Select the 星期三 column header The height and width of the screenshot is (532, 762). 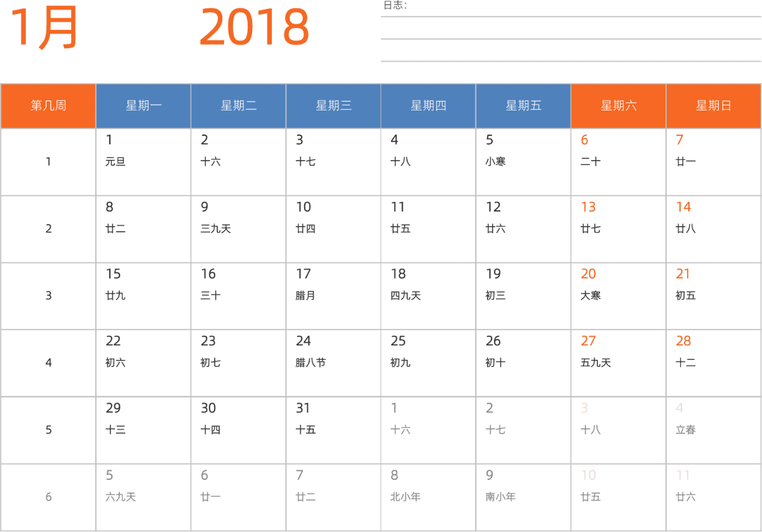333,106
